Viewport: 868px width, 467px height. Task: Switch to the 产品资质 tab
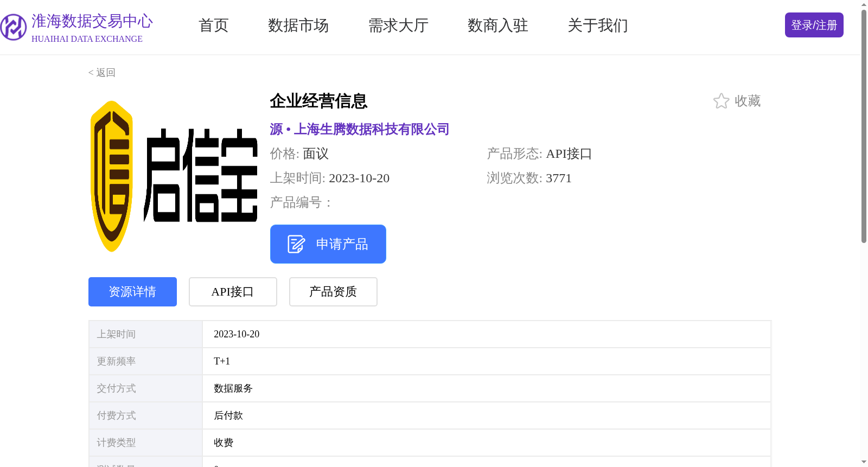coord(333,292)
